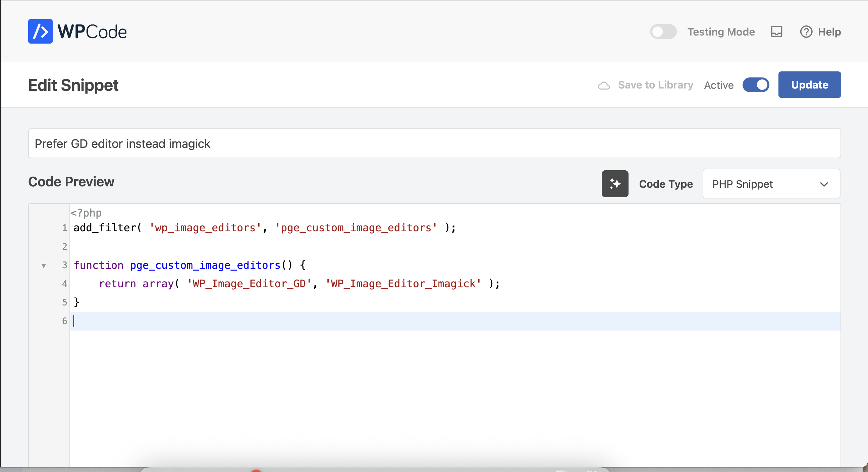Viewport: 868px width, 472px height.
Task: Click the Code Type label
Action: point(666,184)
